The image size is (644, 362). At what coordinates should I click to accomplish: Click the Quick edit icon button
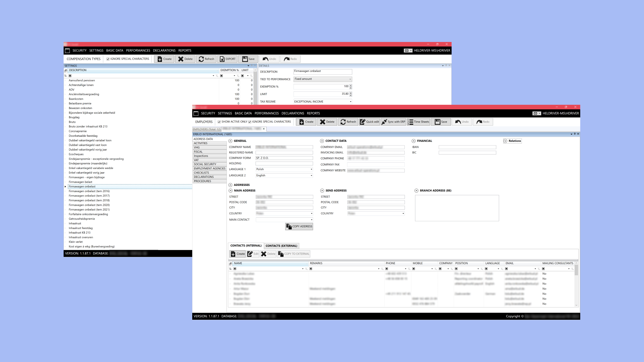click(x=369, y=122)
